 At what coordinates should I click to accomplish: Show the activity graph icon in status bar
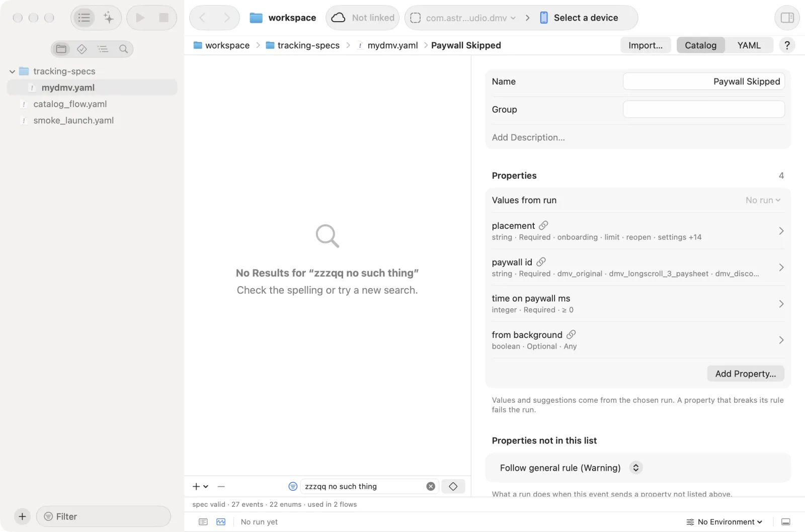pyautogui.click(x=221, y=522)
